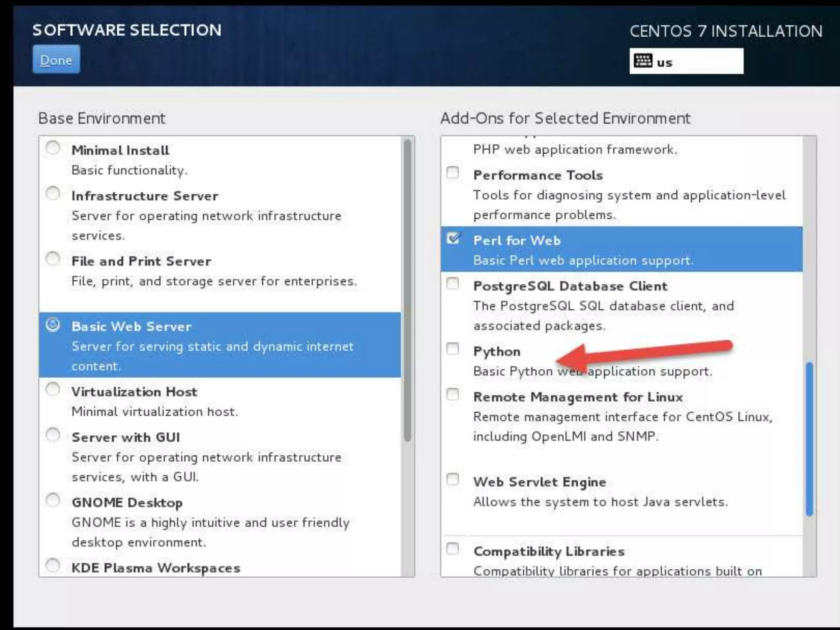Enable PostgreSQL Database Client checkbox
Viewport: 840px width, 630px height.
[x=452, y=283]
